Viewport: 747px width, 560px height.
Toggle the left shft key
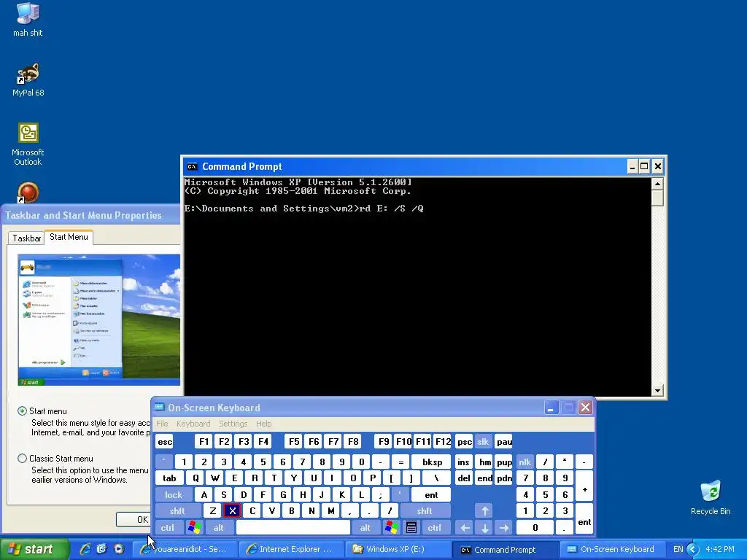pyautogui.click(x=177, y=511)
